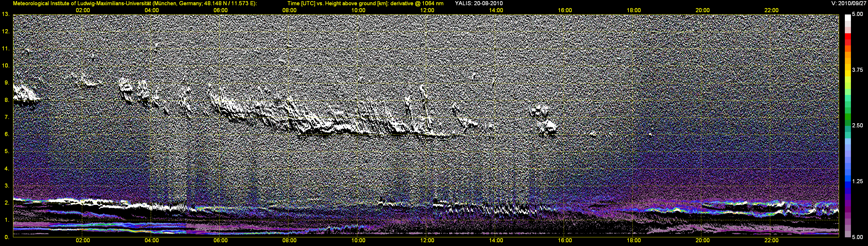This screenshot has width=868, height=246.
Task: Click the 1.25 value on the color scale
Action: [x=858, y=181]
